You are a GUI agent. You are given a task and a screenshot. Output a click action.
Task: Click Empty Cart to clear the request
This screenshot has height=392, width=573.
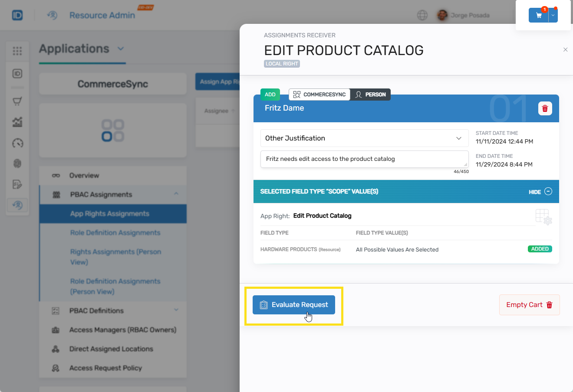tap(529, 305)
